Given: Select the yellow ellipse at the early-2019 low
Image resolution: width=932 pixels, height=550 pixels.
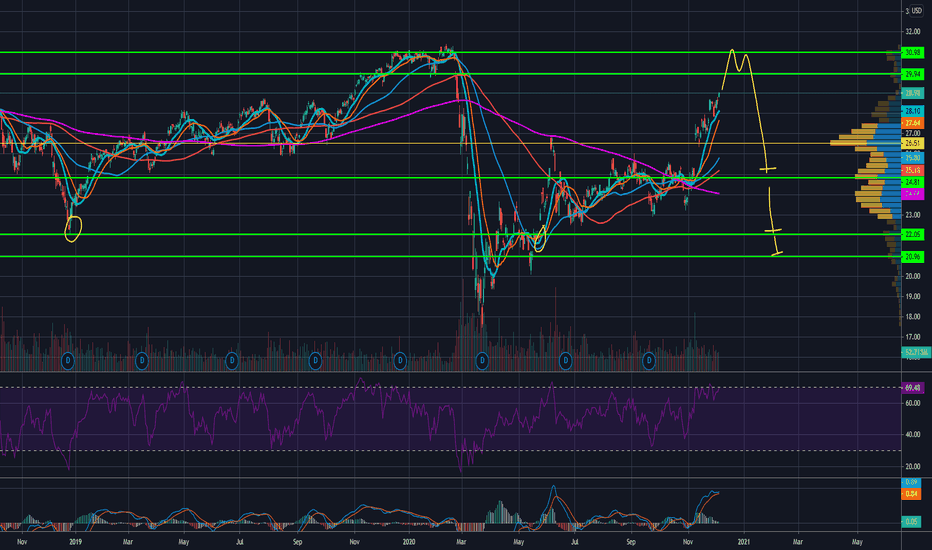Looking at the screenshot, I should point(73,229).
